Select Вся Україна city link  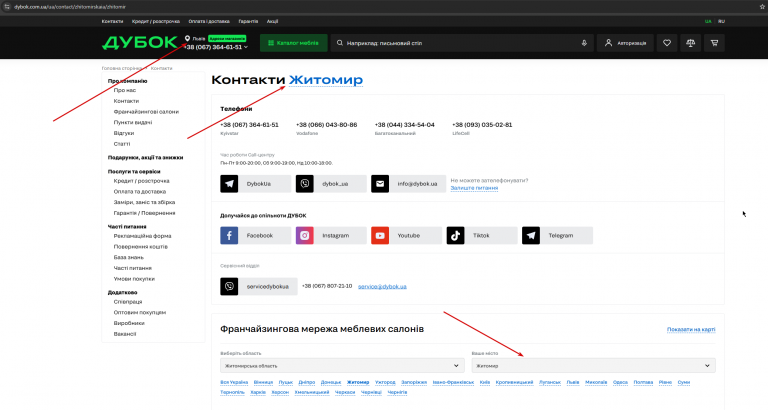234,383
